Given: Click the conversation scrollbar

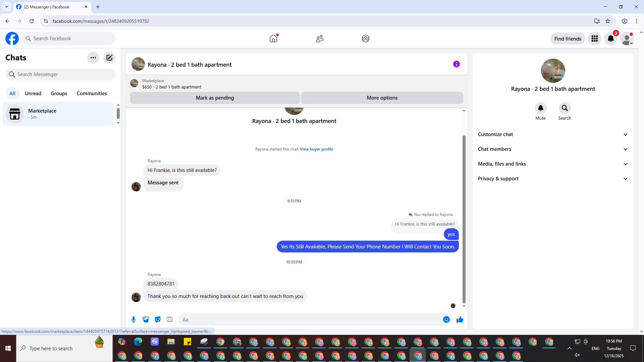Looking at the screenshot, I should tap(464, 219).
